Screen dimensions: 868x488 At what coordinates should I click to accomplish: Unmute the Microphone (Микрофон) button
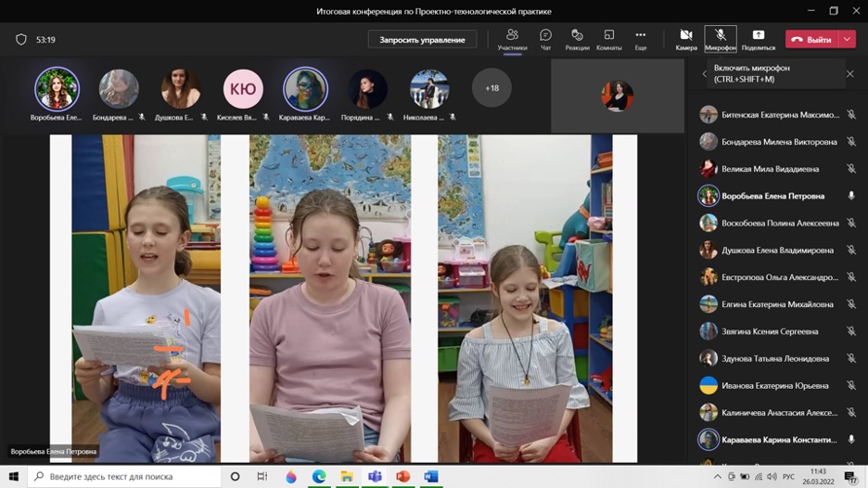click(x=721, y=39)
